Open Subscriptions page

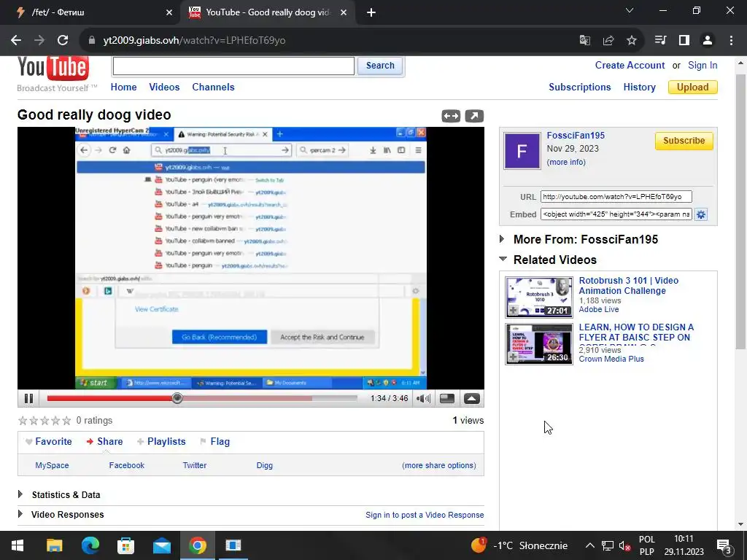(580, 87)
